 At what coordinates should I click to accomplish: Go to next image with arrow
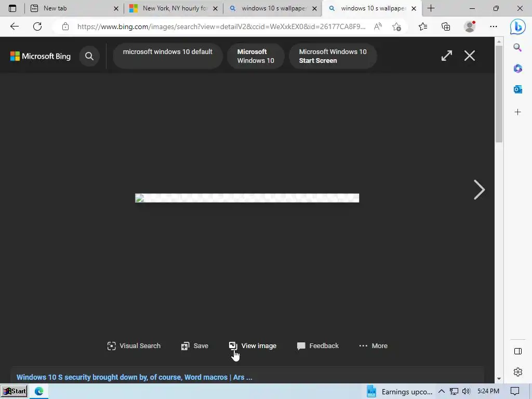point(479,190)
